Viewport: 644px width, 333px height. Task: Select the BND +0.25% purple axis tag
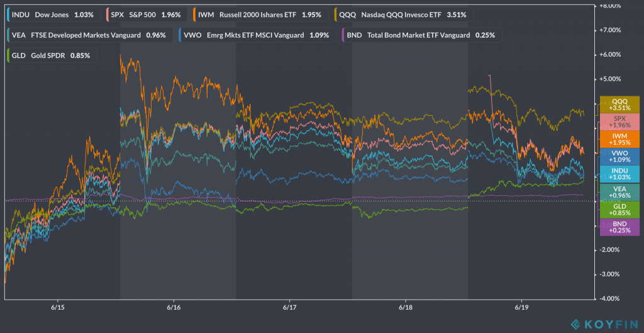[x=619, y=227]
